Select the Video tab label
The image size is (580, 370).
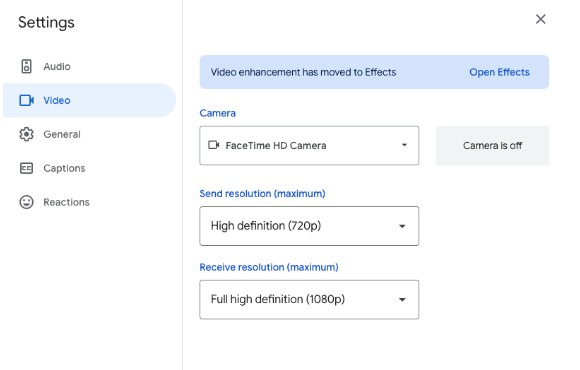pos(57,100)
